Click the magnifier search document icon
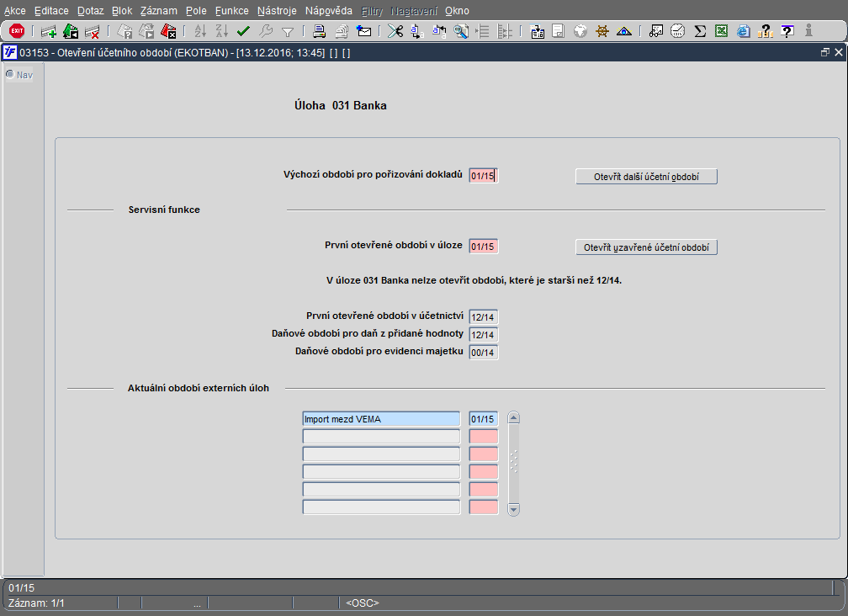848x616 pixels. pos(461,31)
